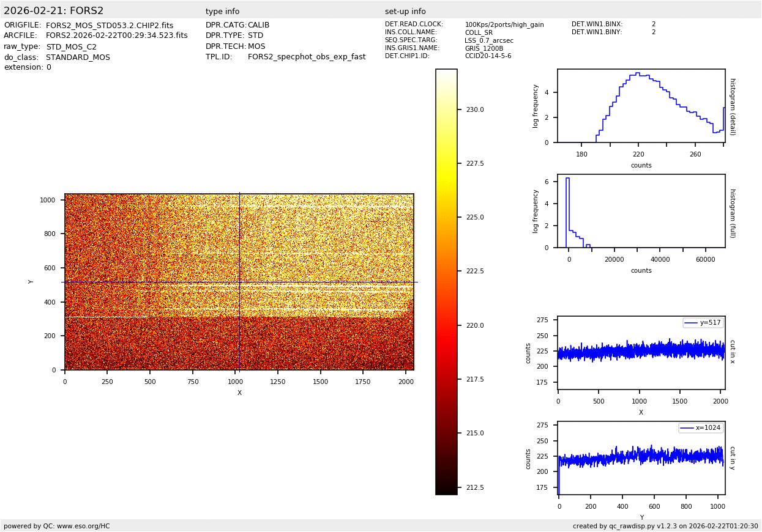762x532 pixels.
Task: Click the 'set-up info' section heading
Action: (x=405, y=12)
